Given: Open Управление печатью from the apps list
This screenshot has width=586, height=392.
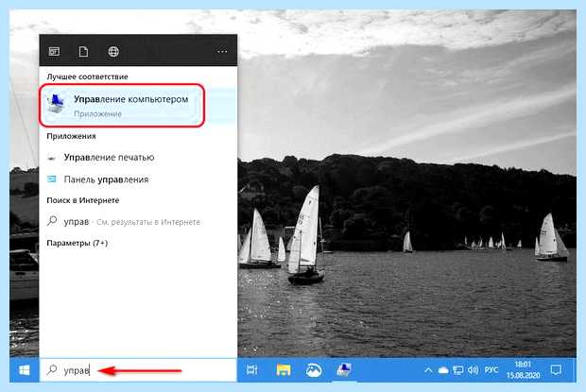Looking at the screenshot, I should click(x=138, y=158).
